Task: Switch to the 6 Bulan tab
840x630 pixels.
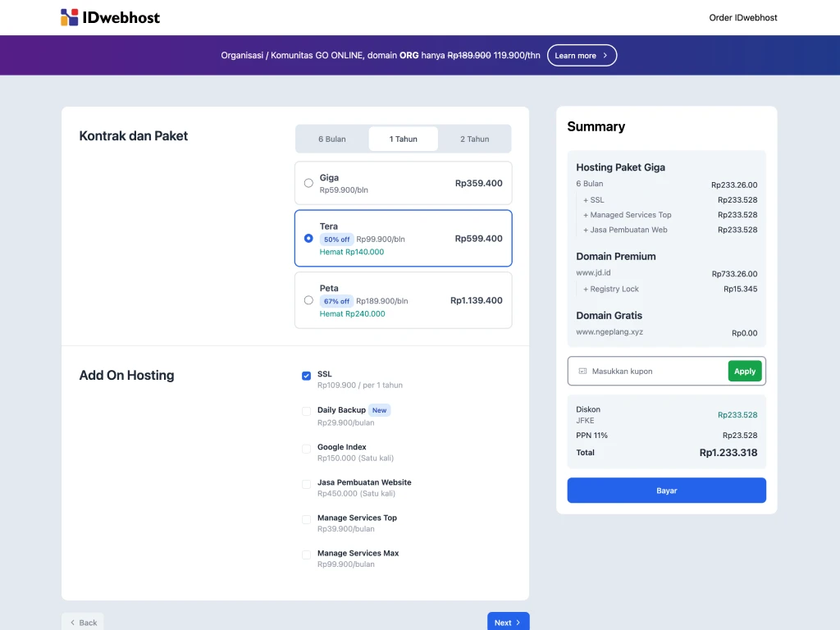Action: (x=332, y=139)
